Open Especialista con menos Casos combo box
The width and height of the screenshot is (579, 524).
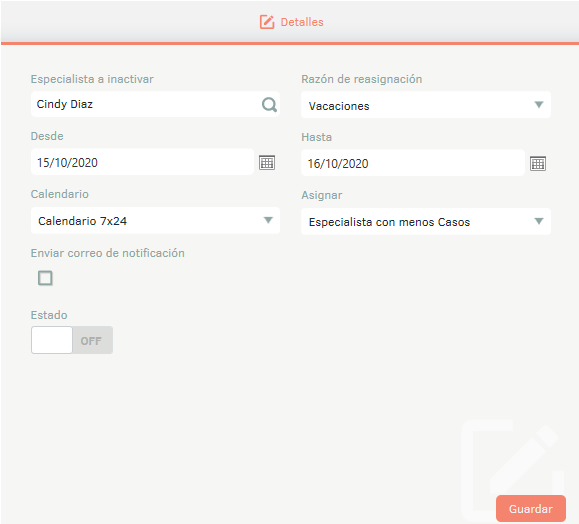coord(426,222)
